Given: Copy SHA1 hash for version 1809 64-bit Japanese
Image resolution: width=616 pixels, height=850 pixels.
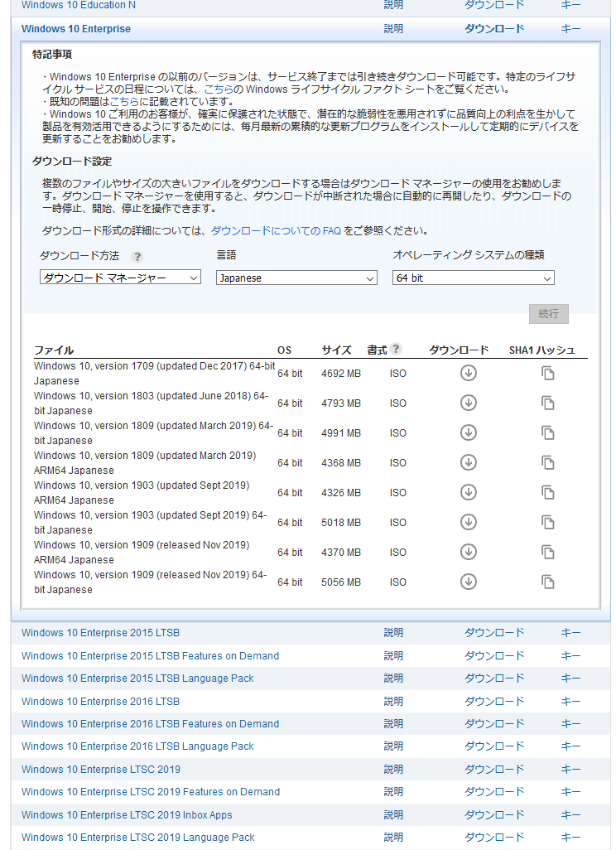Looking at the screenshot, I should (548, 432).
